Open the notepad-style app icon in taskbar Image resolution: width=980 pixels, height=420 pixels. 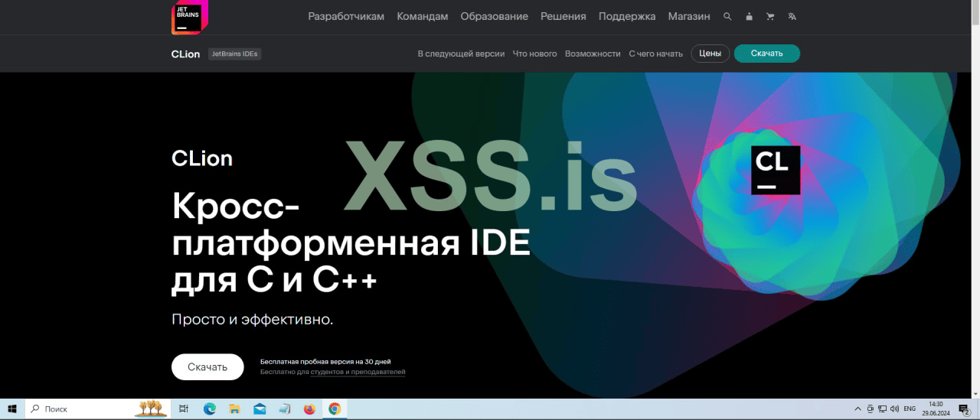pyautogui.click(x=285, y=409)
